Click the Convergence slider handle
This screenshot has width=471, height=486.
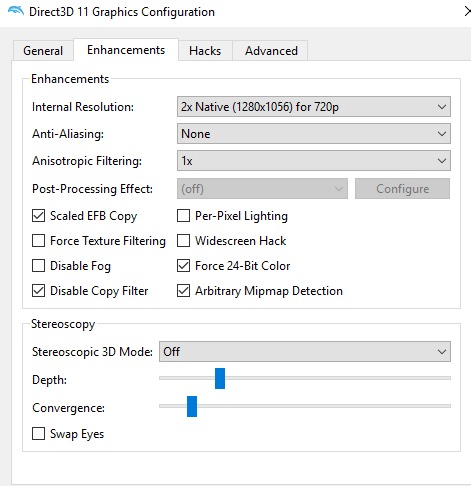point(192,406)
